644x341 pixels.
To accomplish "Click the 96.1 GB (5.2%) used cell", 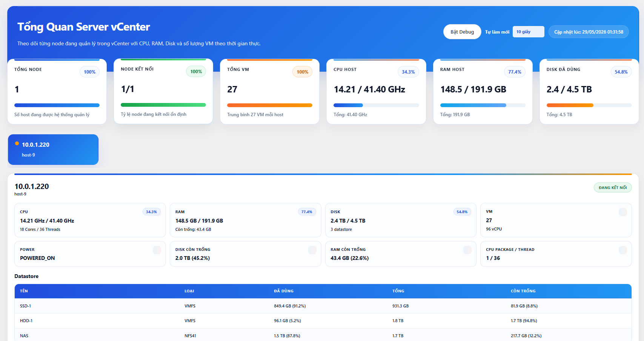I will tap(287, 321).
